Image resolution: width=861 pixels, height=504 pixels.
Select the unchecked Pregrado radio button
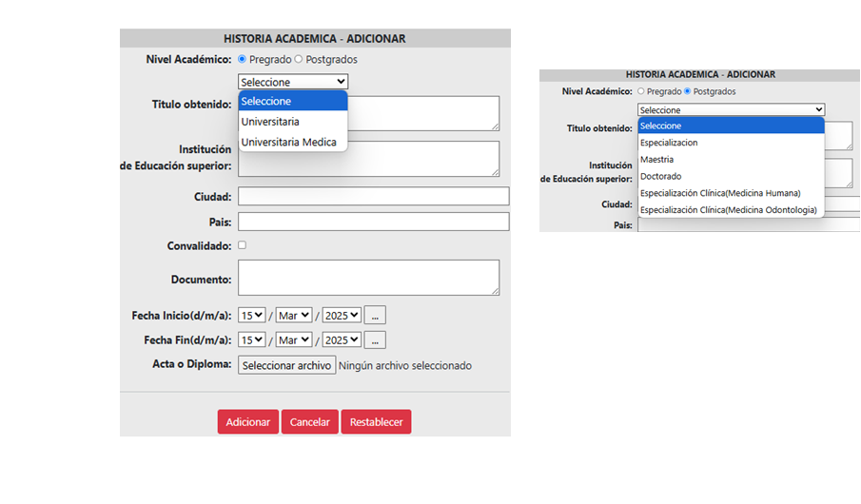tap(640, 91)
